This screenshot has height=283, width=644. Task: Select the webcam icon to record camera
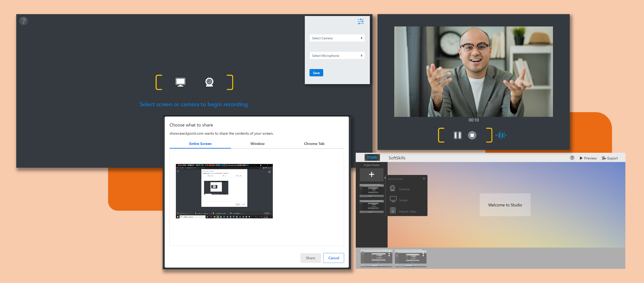[x=209, y=82]
